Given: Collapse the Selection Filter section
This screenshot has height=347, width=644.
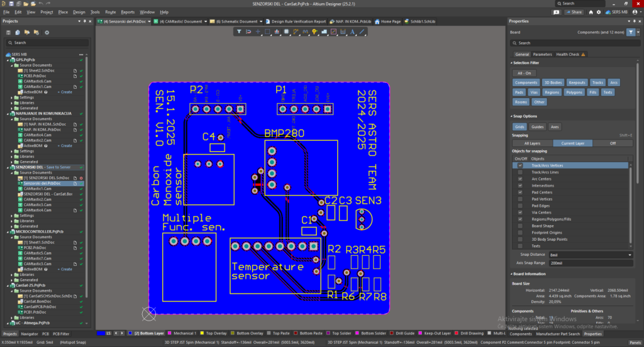Looking at the screenshot, I should coord(512,63).
